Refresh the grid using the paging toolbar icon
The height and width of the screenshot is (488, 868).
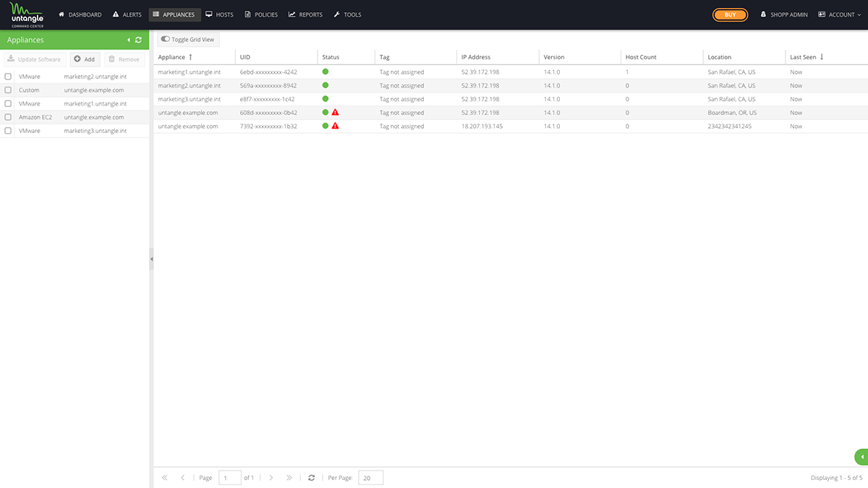311,478
